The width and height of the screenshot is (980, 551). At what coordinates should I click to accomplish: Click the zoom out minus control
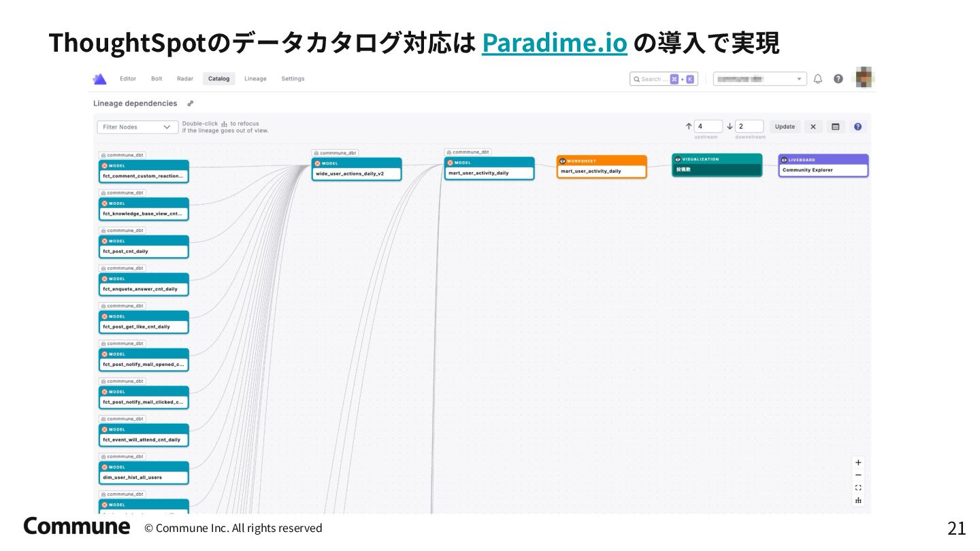pos(858,475)
